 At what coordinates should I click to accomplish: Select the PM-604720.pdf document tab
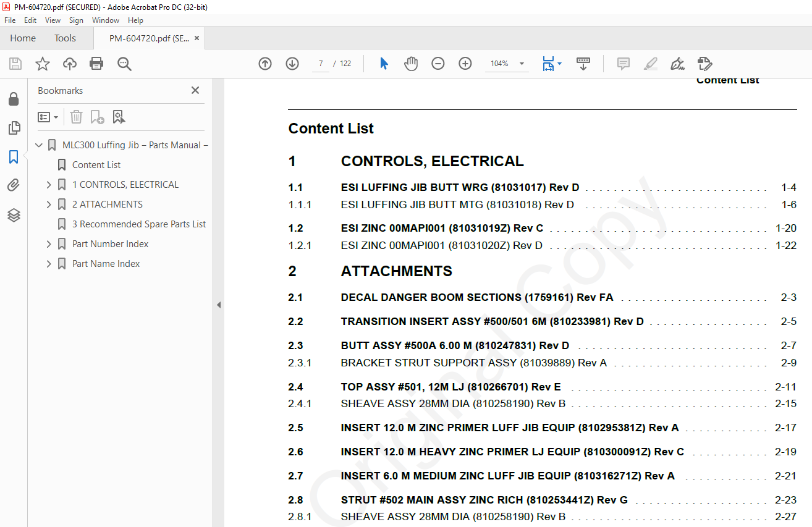point(149,38)
